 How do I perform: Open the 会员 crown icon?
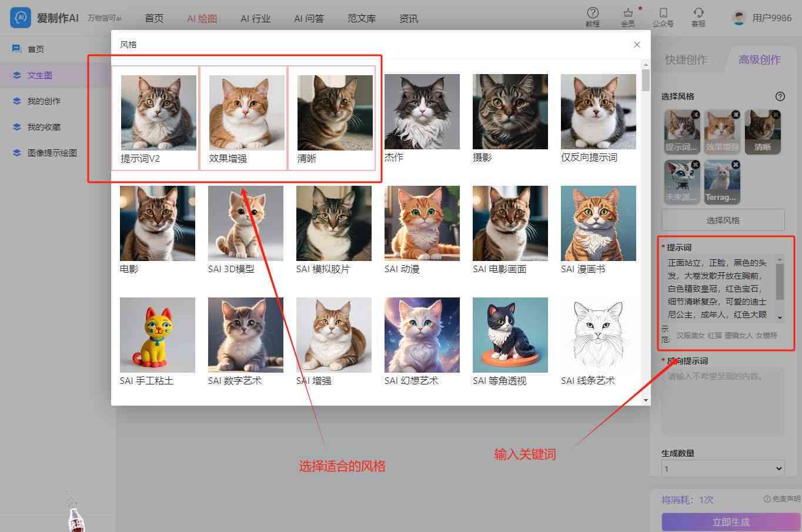tap(628, 12)
